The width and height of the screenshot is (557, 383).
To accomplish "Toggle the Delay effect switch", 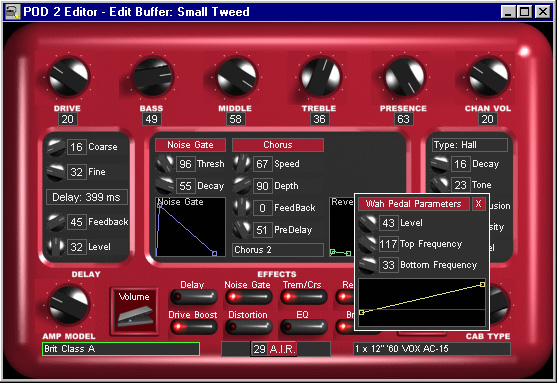I will [x=194, y=296].
